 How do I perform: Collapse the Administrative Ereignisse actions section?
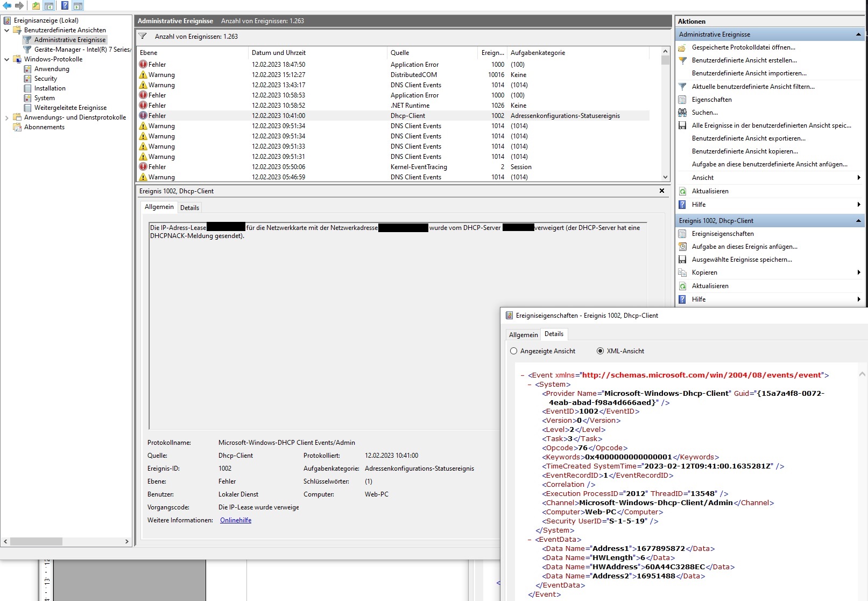(858, 34)
